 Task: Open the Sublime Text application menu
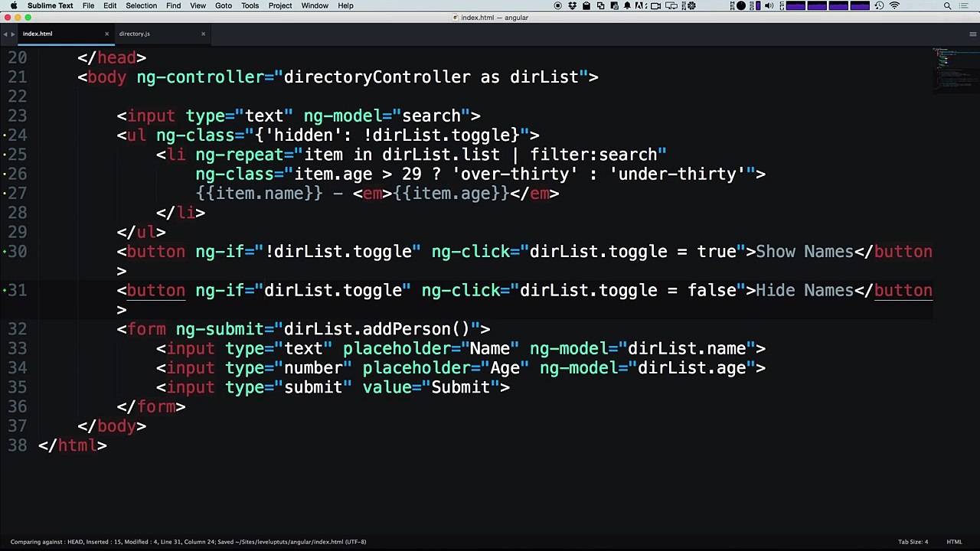tap(51, 5)
